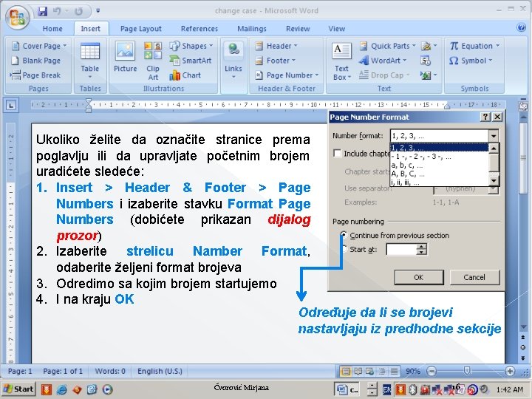Switch to the Home tab

pos(52,29)
